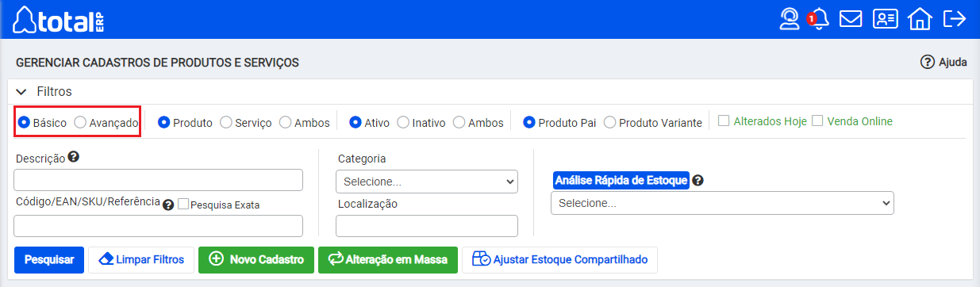Open the messages envelope icon
Screen dimensions: 980x287
(851, 19)
